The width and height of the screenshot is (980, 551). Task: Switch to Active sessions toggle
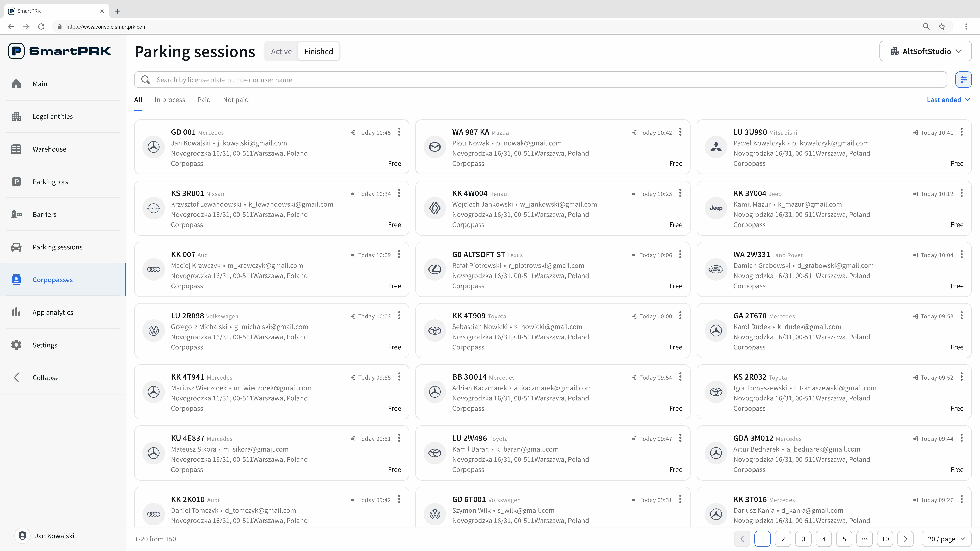[x=281, y=51]
